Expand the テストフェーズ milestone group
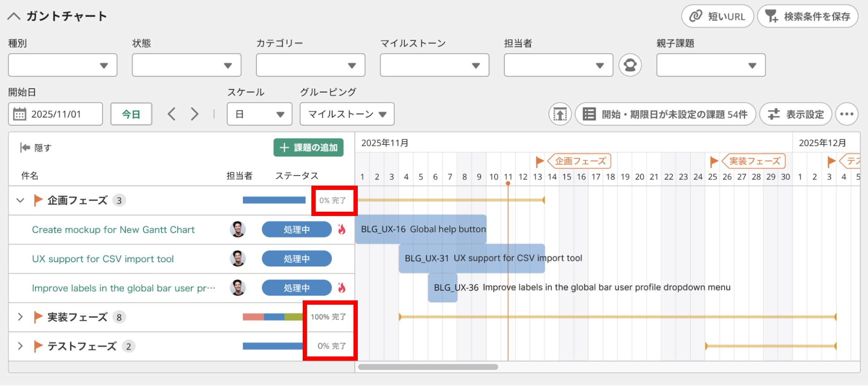 pos(20,346)
